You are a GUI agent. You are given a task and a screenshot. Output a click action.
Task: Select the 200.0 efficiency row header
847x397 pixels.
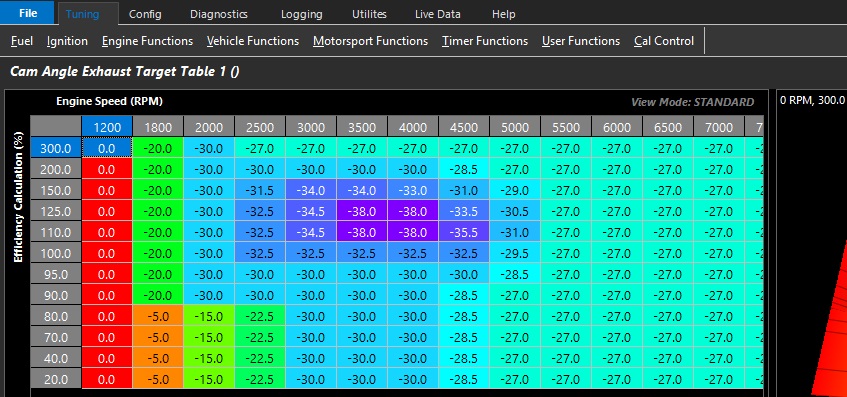point(56,169)
